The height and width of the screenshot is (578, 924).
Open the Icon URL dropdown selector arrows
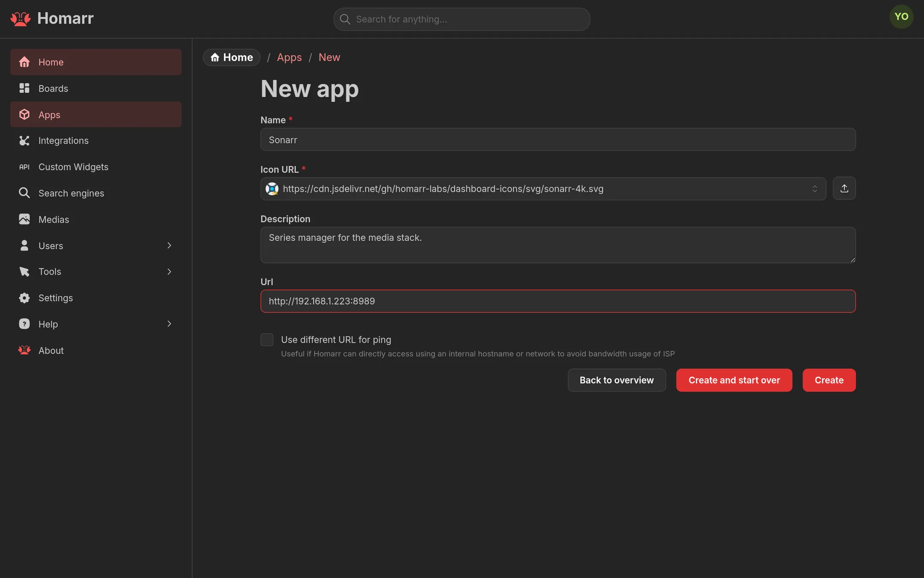coord(815,189)
